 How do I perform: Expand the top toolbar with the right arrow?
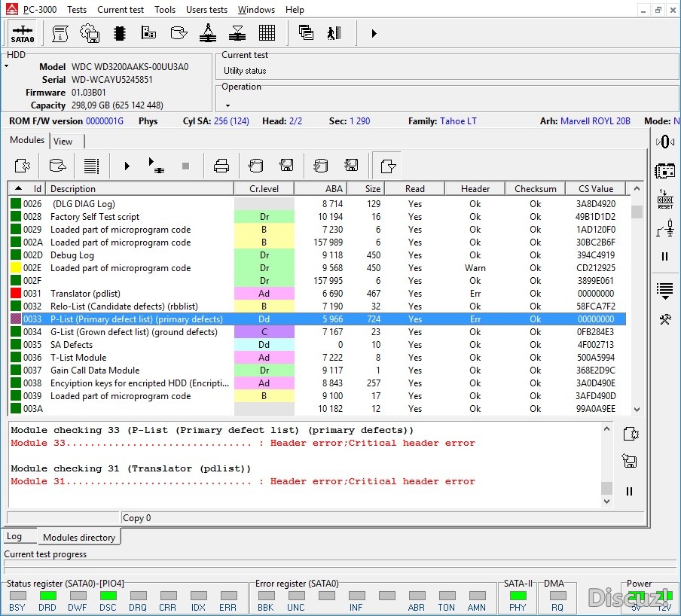click(374, 33)
